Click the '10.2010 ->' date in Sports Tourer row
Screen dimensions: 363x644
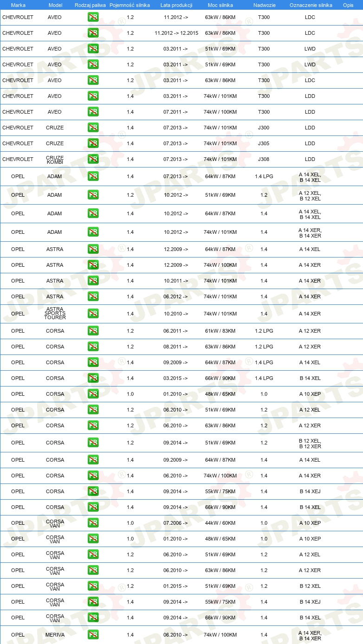click(x=175, y=314)
